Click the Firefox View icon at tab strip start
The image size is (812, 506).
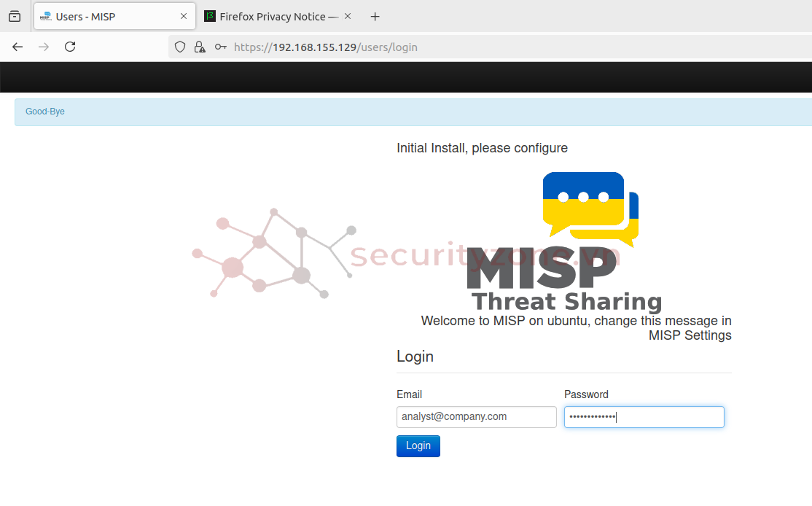click(x=15, y=17)
